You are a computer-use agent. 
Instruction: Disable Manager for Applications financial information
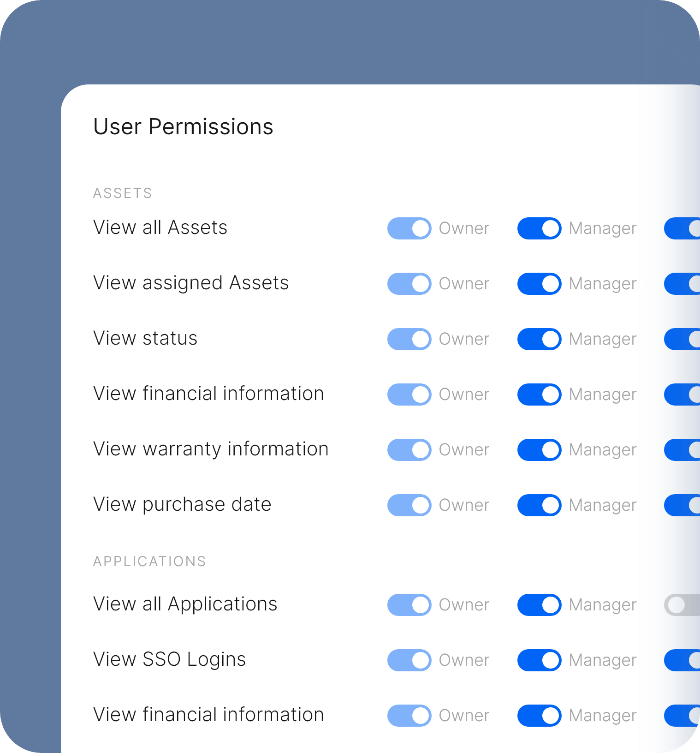coord(539,716)
